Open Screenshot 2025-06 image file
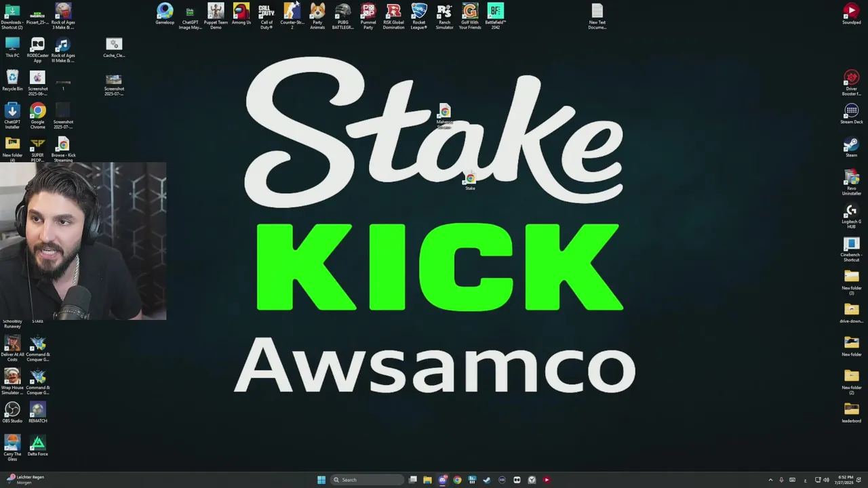The image size is (868, 488). (37, 84)
